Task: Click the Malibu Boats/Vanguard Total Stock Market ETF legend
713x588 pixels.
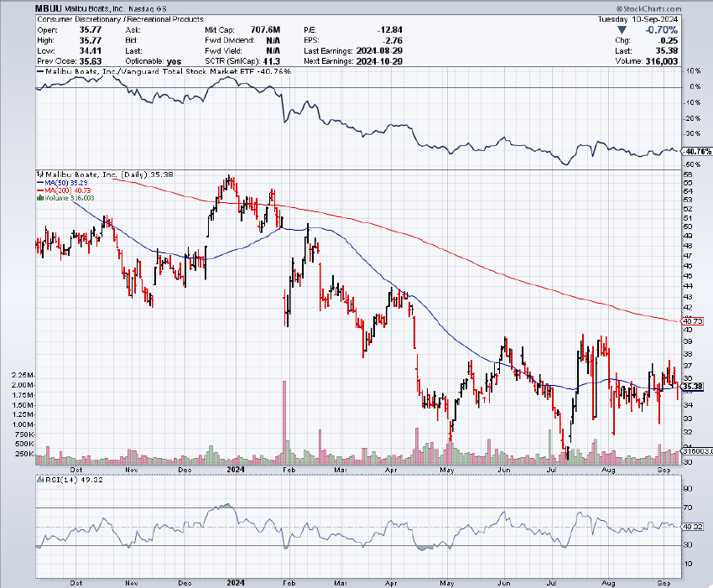Action: click(164, 71)
